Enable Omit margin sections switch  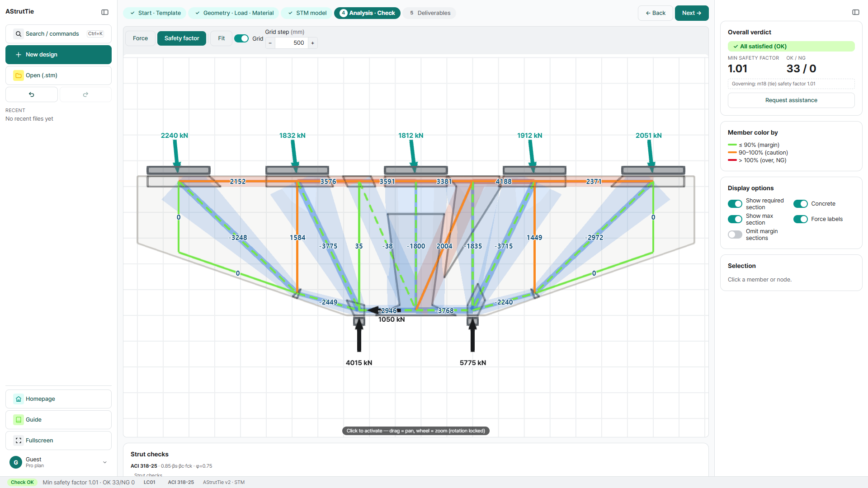coord(735,235)
